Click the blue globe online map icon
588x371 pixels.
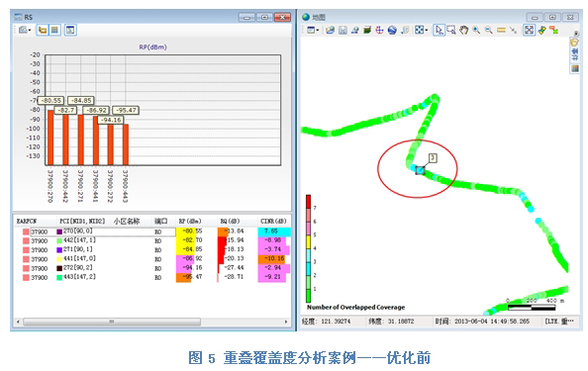(x=392, y=30)
